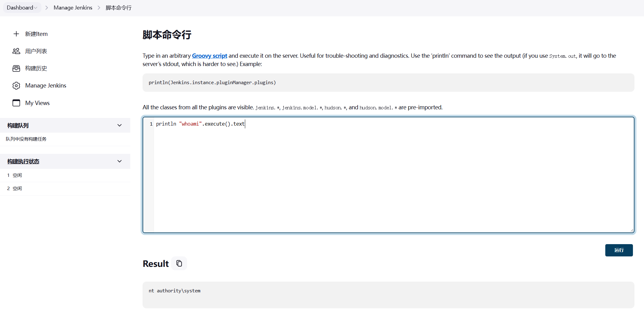
Task: Open the Dashboard breadcrumb dropdown chevron
Action: 36,8
